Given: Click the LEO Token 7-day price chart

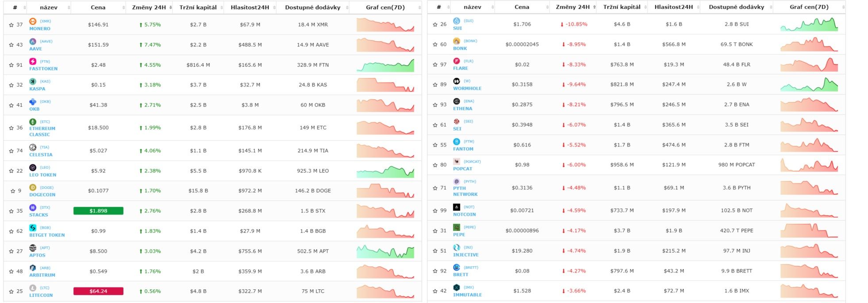Looking at the screenshot, I should (x=385, y=171).
